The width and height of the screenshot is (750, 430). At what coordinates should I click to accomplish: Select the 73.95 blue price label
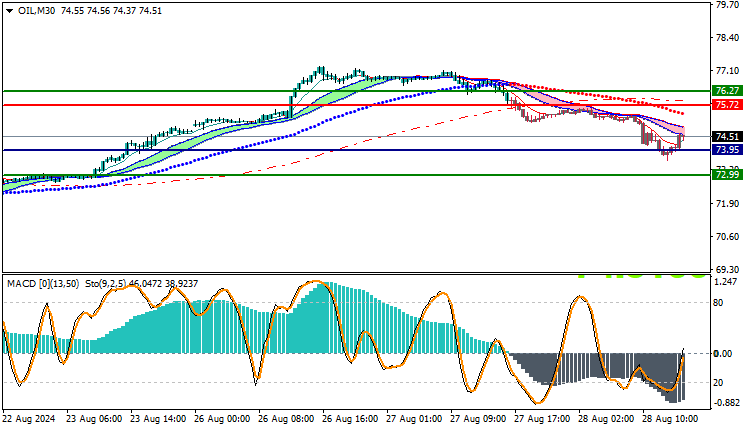[x=727, y=150]
